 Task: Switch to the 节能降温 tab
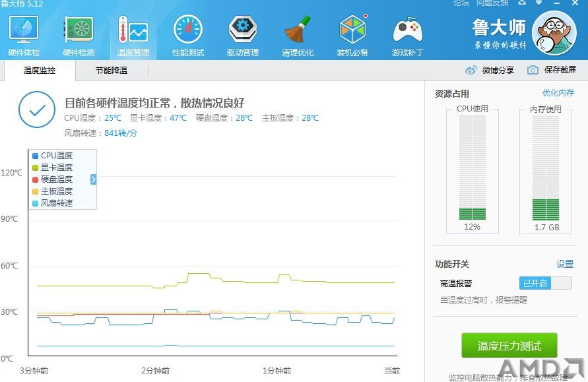[112, 71]
